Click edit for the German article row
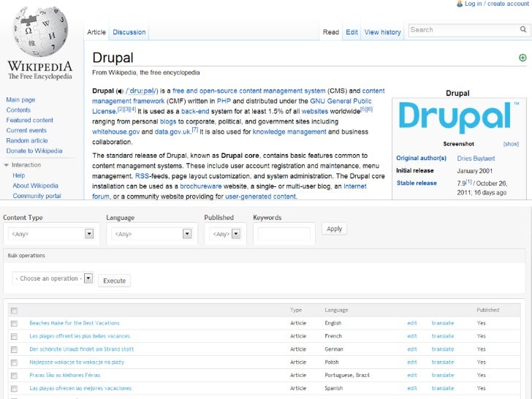The image size is (532, 399). pyautogui.click(x=412, y=349)
